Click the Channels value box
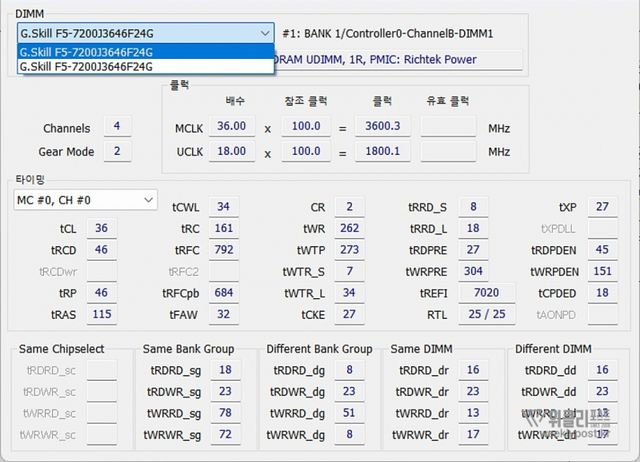This screenshot has height=462, width=640. click(x=117, y=126)
